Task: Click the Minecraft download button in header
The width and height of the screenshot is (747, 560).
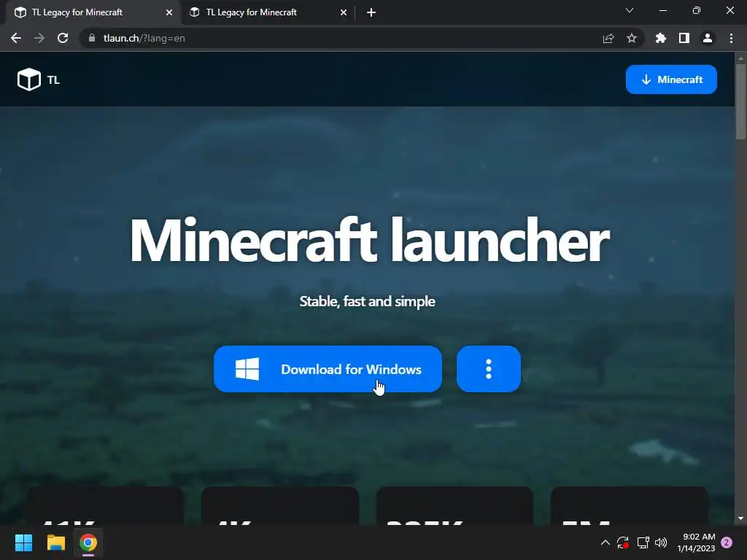Action: click(671, 79)
